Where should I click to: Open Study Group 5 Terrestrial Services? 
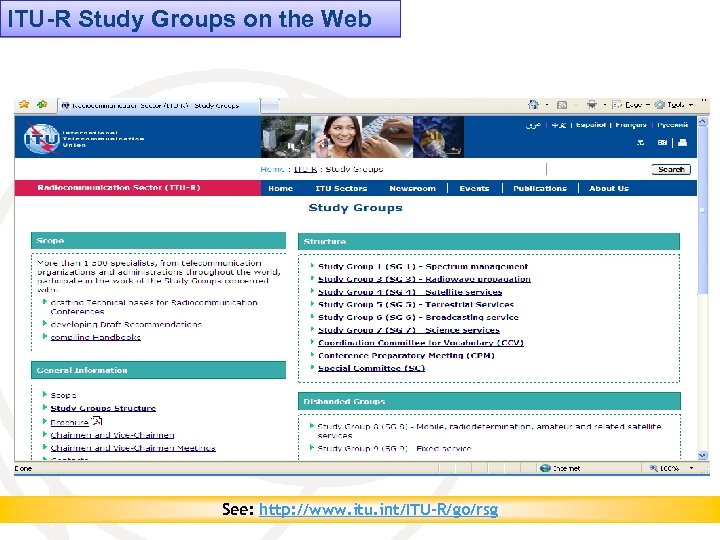(416, 304)
